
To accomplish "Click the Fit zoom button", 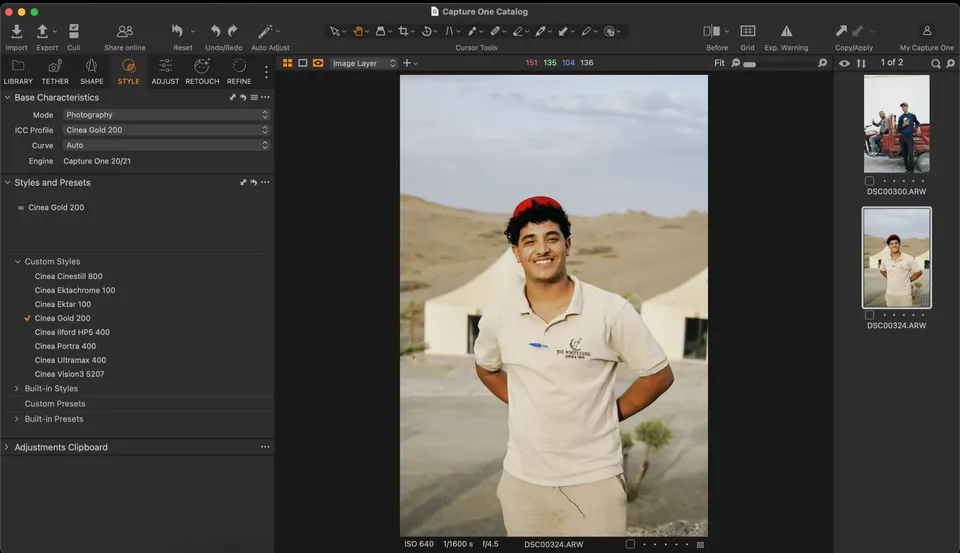I will tap(719, 63).
